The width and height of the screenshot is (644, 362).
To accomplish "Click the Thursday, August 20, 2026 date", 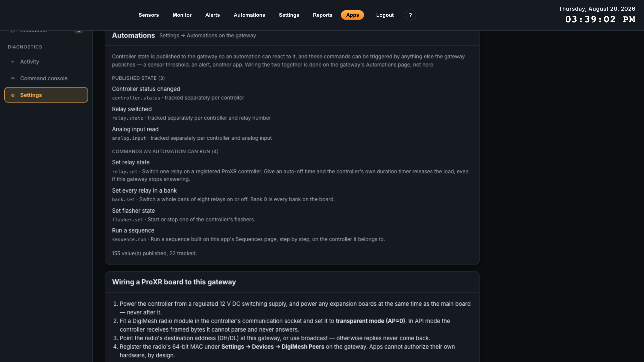I will (x=597, y=9).
